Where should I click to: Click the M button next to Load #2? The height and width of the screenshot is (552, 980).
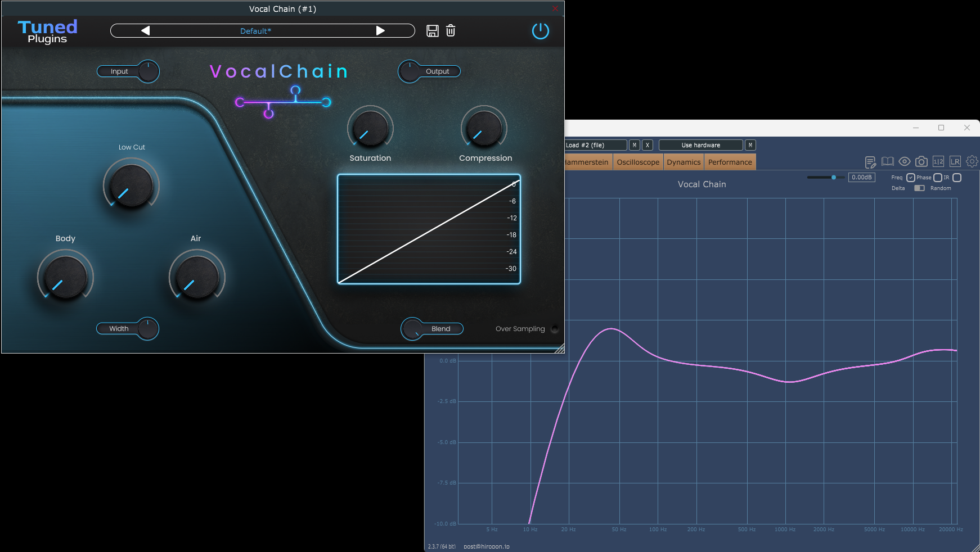635,145
